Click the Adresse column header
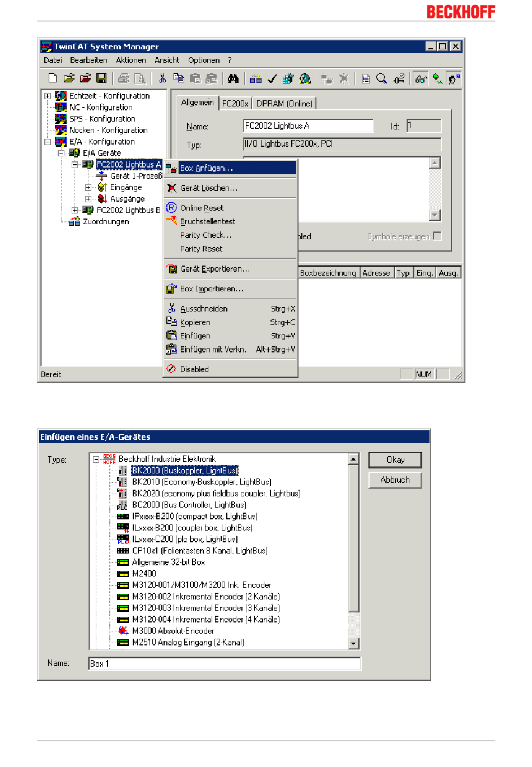 [376, 273]
